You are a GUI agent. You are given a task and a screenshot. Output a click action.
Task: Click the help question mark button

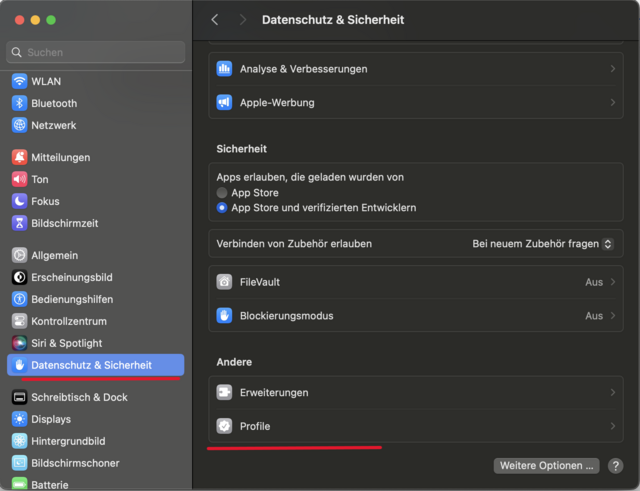pos(616,465)
